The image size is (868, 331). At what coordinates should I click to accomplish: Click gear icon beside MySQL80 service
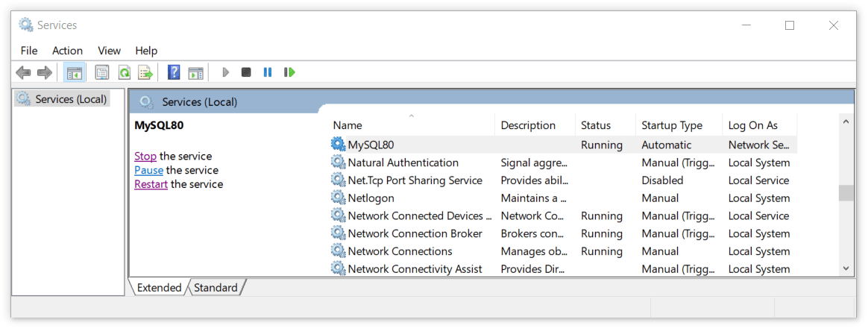339,145
